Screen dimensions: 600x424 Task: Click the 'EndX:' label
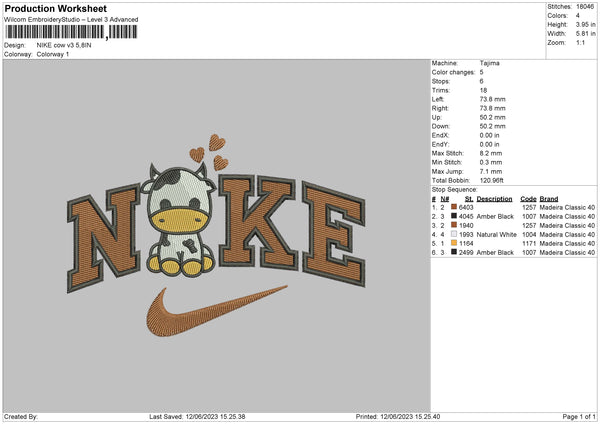[440, 135]
